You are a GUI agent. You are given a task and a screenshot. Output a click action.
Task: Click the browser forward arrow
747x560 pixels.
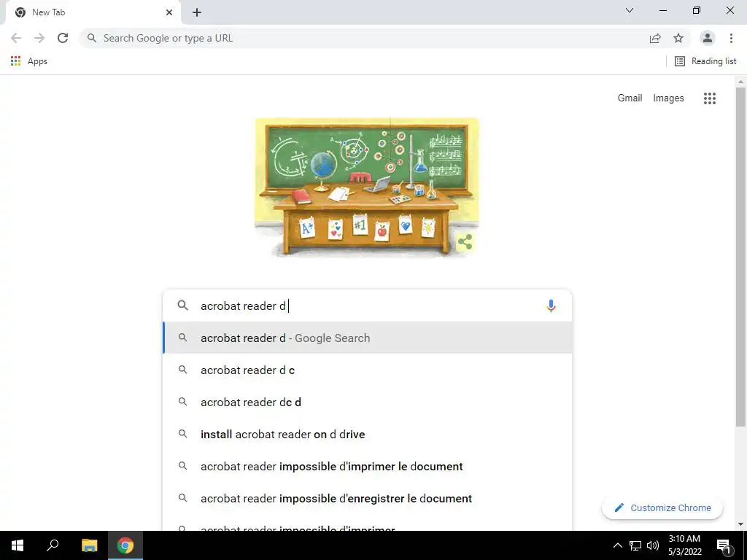point(39,38)
